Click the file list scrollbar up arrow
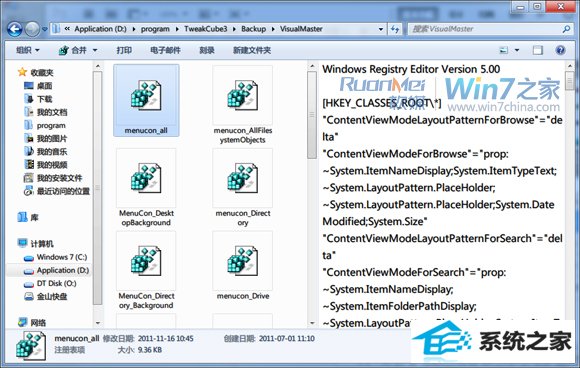This screenshot has width=580, height=368. [x=312, y=67]
